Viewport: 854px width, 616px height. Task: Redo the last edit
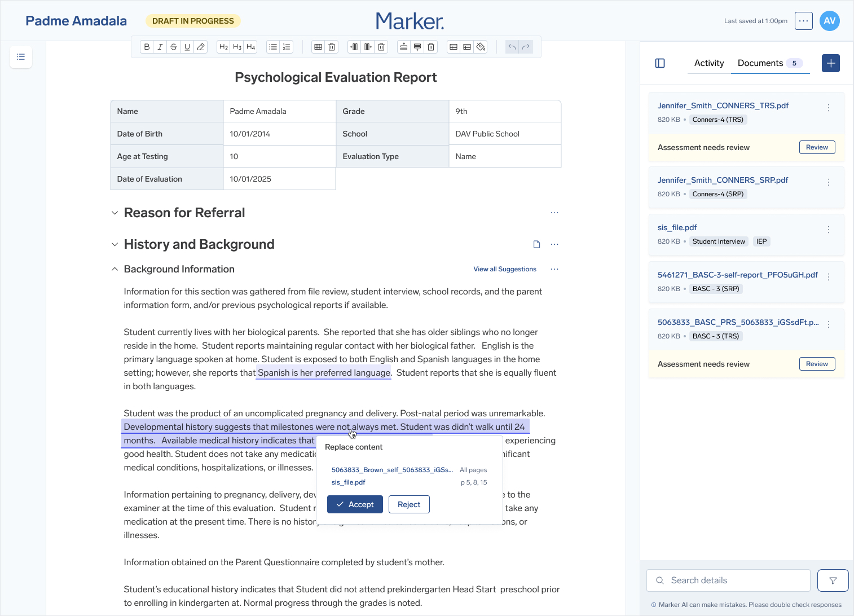526,47
